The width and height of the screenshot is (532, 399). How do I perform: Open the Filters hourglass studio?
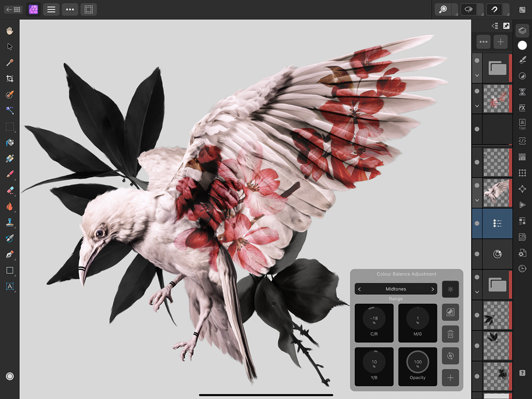[x=522, y=92]
